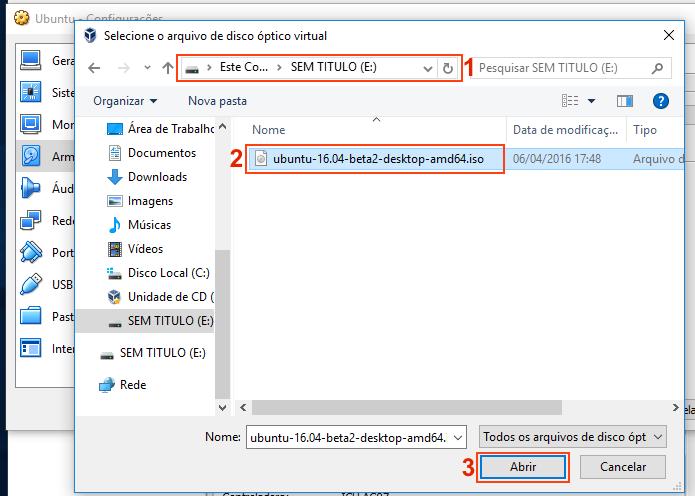Click Interface icon in settings window
Image resolution: width=695 pixels, height=496 pixels.
pos(31,348)
